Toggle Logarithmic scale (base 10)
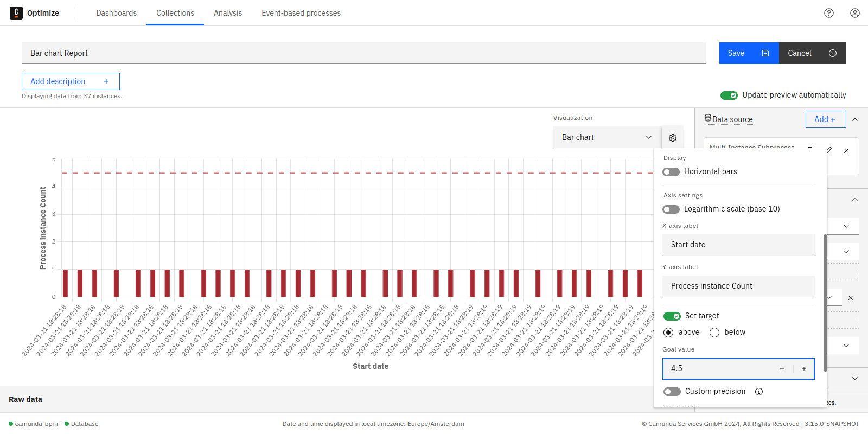 [671, 209]
